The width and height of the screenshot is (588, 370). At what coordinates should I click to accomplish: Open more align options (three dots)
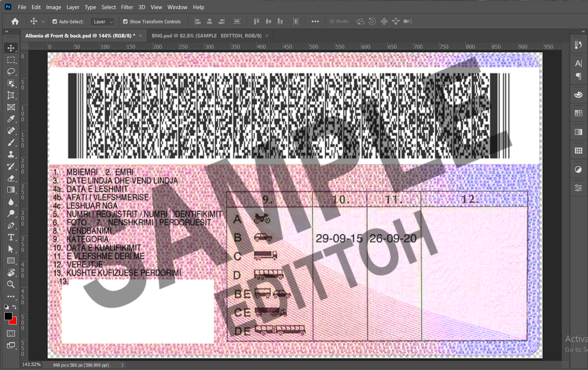pos(315,21)
